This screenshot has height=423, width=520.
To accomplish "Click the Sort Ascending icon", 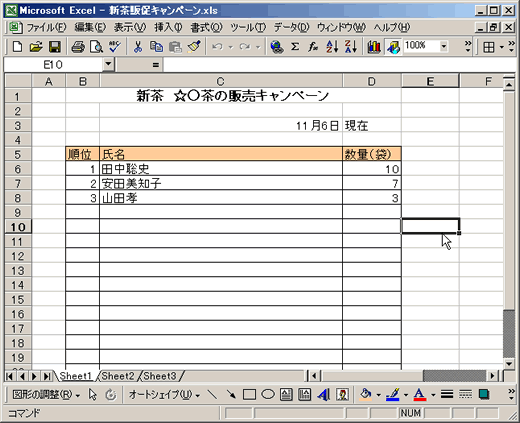I will tap(332, 47).
